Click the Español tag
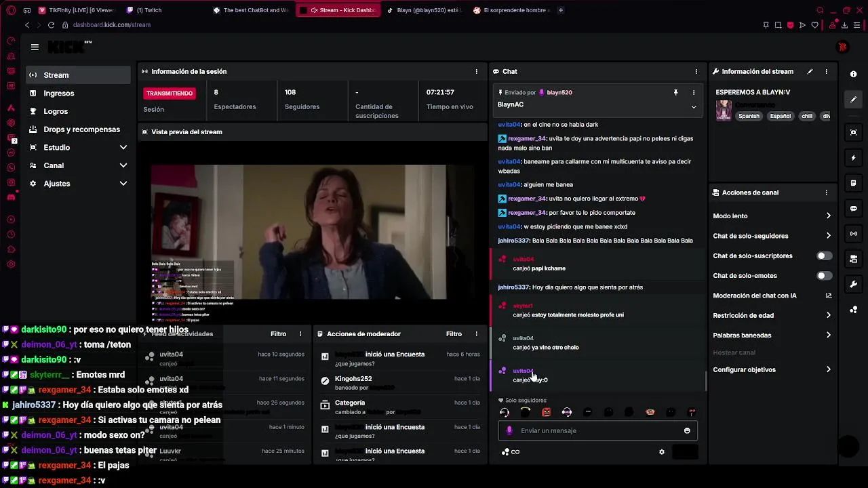 click(x=780, y=116)
